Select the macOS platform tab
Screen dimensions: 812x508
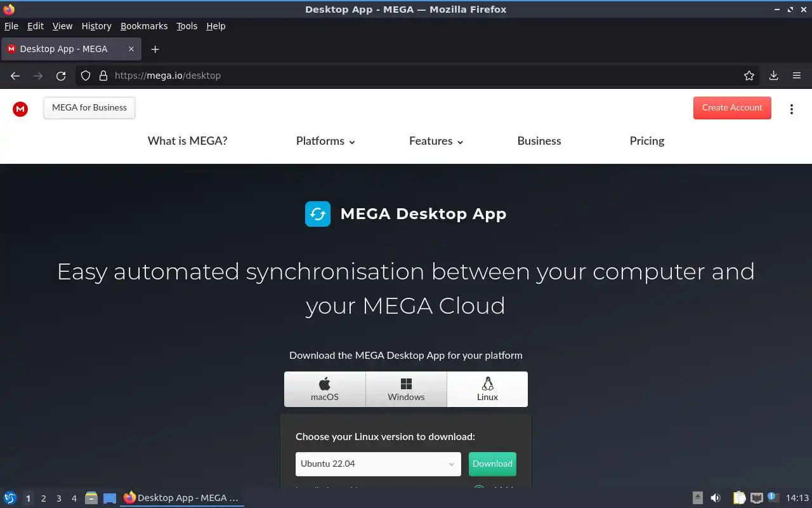(325, 389)
